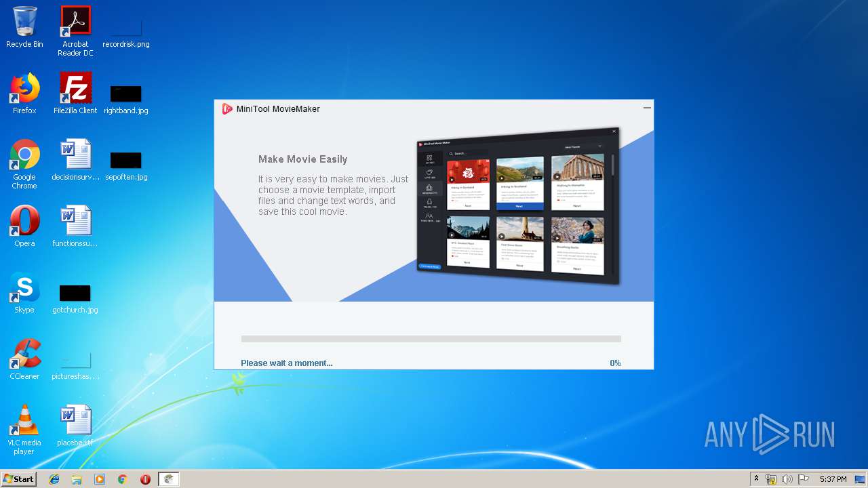Click the 'Make Movie Easily' heading
This screenshot has width=868, height=488.
coord(302,159)
